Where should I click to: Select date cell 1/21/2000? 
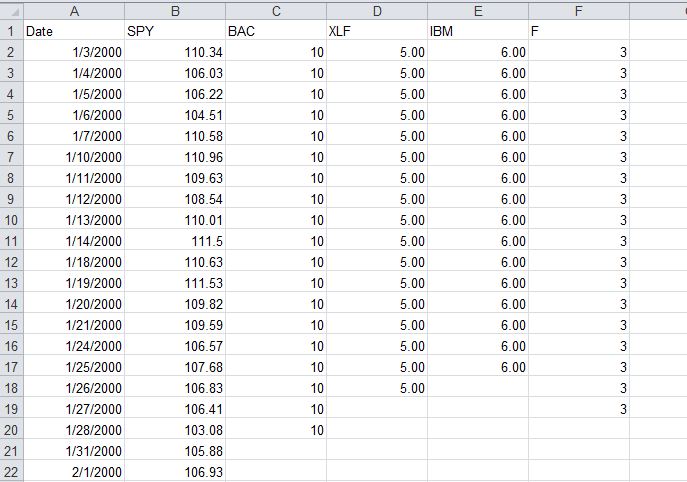(74, 325)
